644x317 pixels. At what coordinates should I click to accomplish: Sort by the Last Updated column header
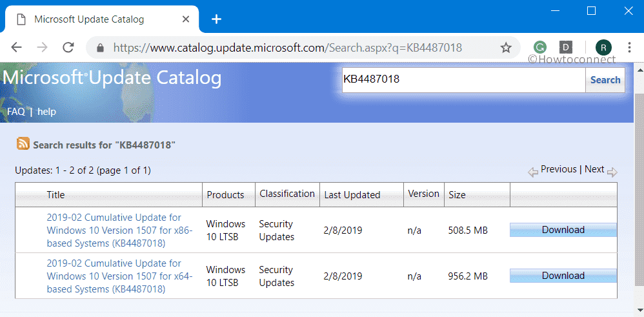pos(352,194)
